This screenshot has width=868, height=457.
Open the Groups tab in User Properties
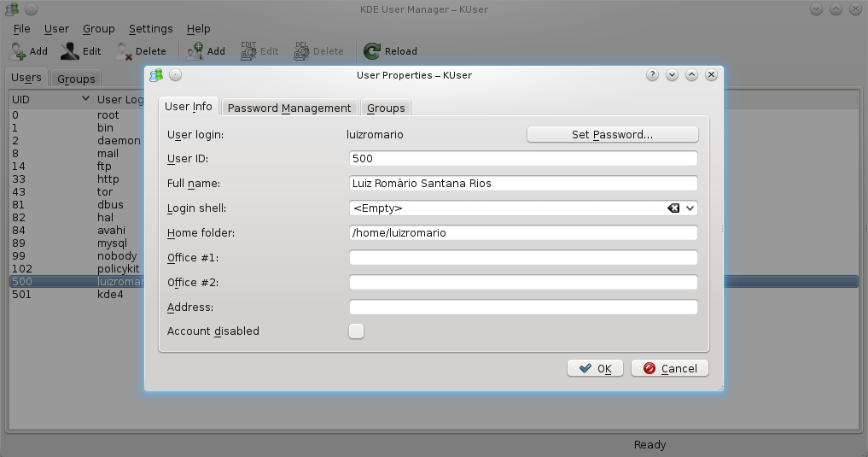pyautogui.click(x=386, y=108)
